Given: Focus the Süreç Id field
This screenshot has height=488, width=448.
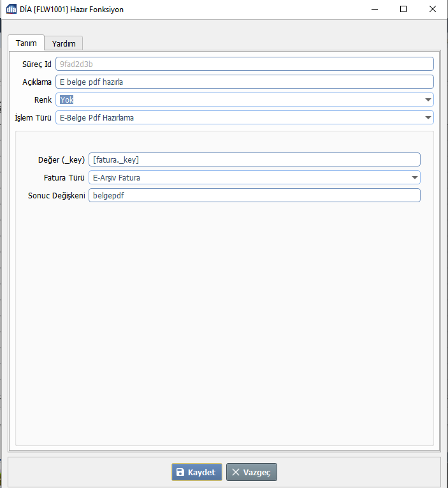Looking at the screenshot, I should (x=244, y=64).
